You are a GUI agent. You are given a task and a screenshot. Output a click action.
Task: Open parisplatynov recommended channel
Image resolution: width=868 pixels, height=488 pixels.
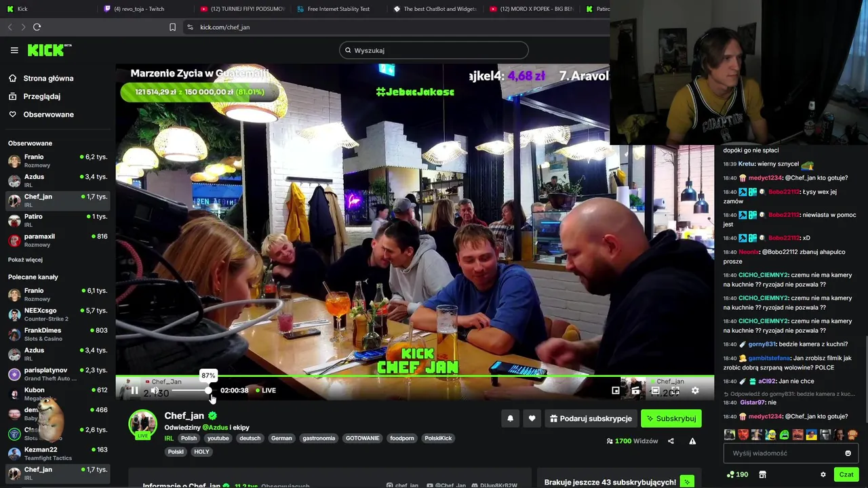click(x=58, y=374)
